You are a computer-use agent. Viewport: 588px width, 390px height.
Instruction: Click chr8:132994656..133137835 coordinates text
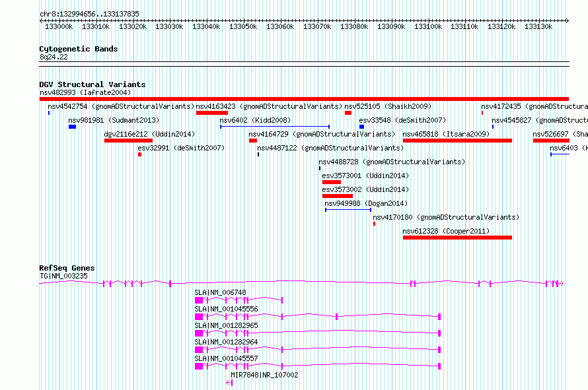point(89,14)
